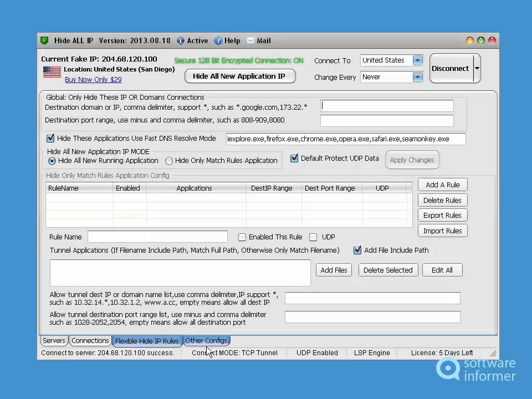This screenshot has width=532, height=399.
Task: Click the Active info icon
Action: (181, 40)
